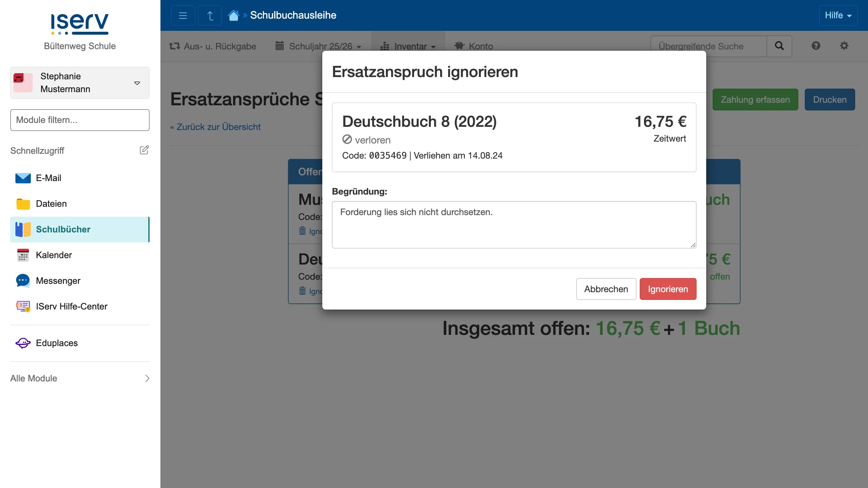Open the E-Mail module

click(x=49, y=178)
